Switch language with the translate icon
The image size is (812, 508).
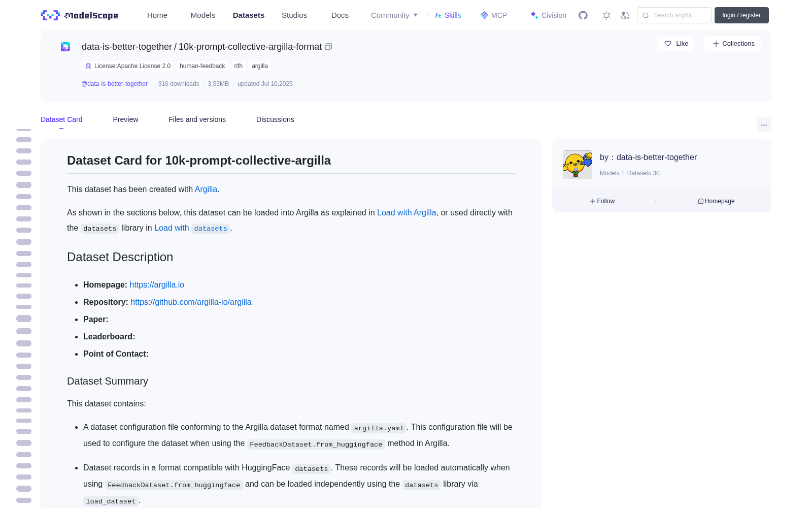[625, 15]
